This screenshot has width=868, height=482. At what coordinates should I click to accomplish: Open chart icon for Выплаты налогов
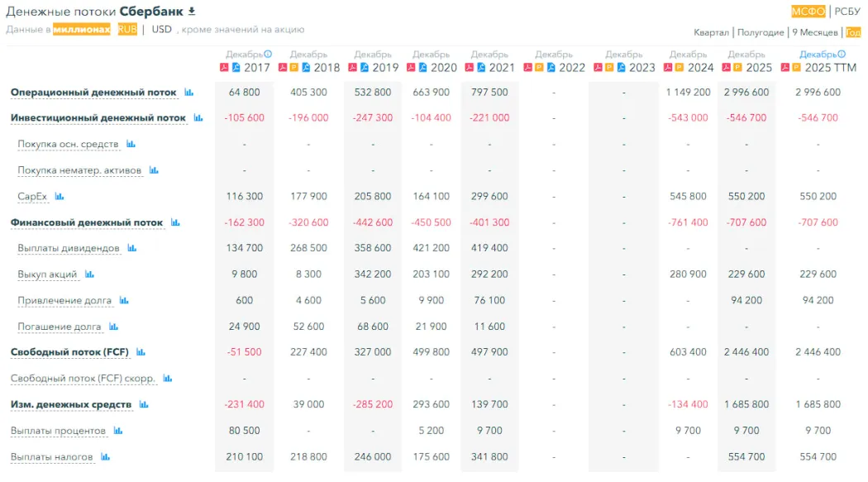[x=106, y=456]
